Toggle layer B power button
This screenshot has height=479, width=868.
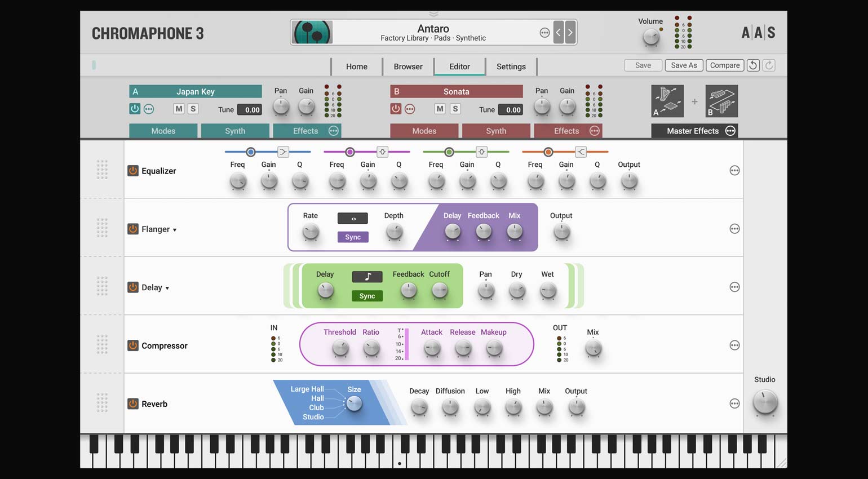click(x=396, y=109)
